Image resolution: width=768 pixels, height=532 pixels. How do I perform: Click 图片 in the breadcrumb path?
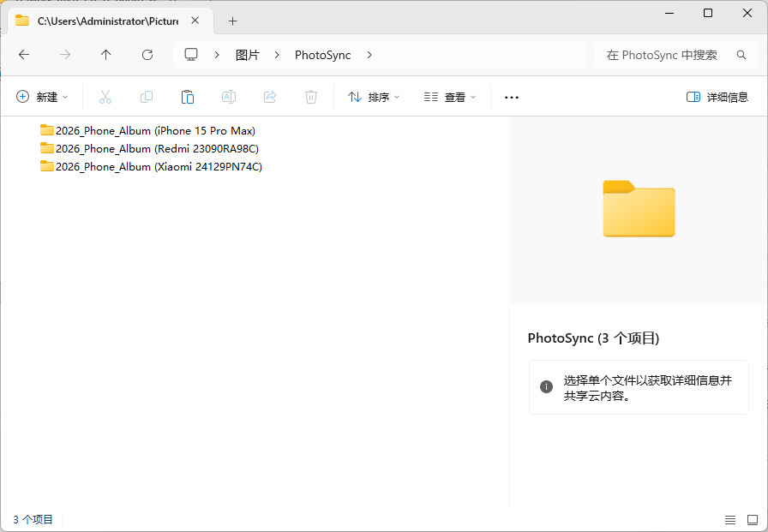pyautogui.click(x=248, y=55)
